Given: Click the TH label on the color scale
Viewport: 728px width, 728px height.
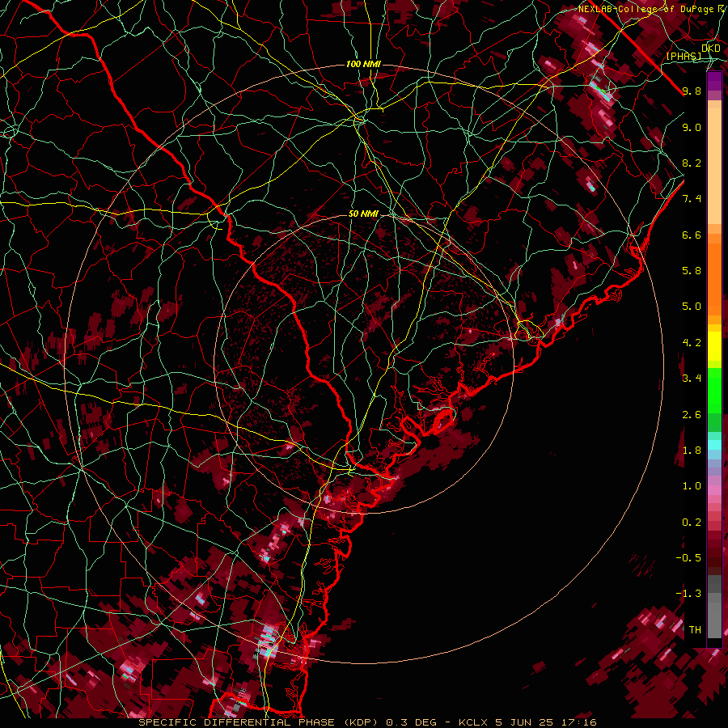Looking at the screenshot, I should pyautogui.click(x=695, y=630).
